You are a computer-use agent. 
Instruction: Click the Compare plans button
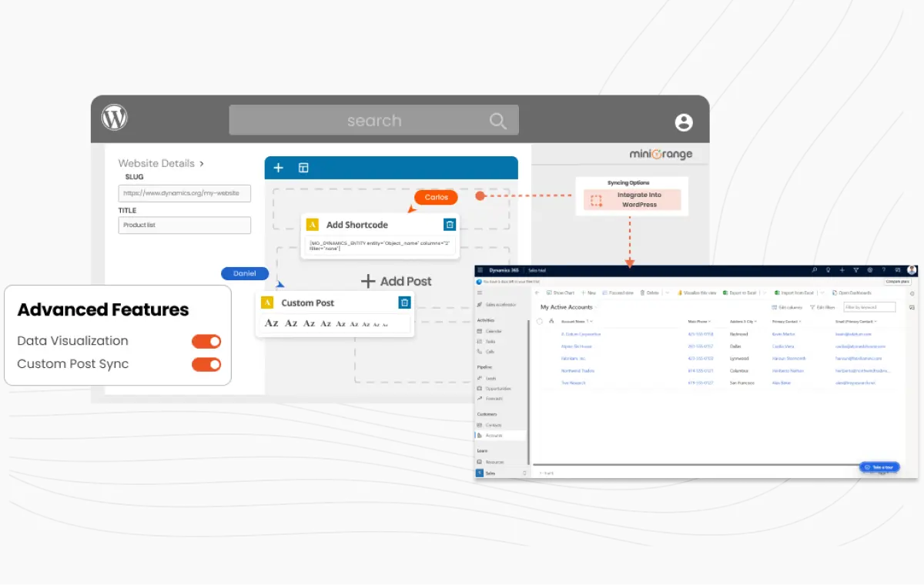(x=897, y=282)
